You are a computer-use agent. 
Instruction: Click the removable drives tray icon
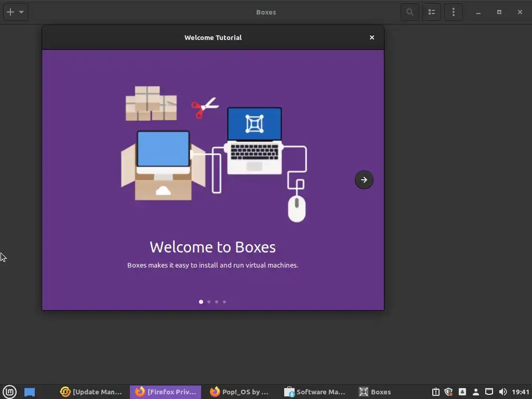pos(462,392)
